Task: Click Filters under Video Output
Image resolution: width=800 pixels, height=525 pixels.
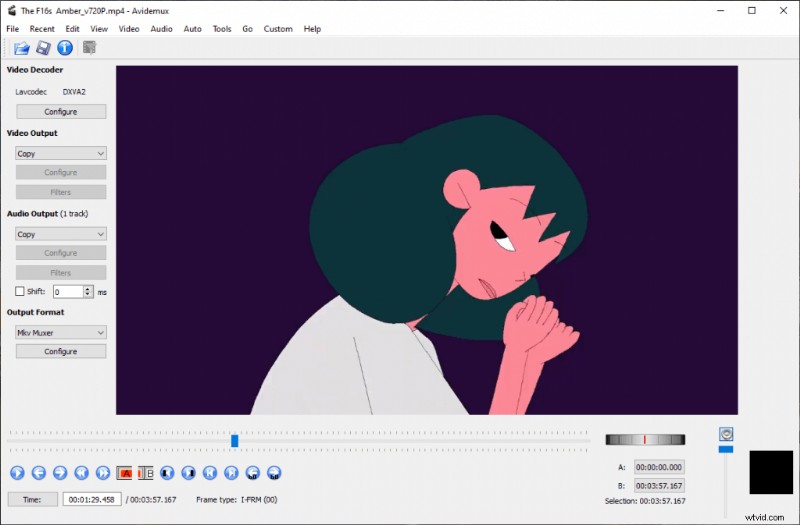Action: click(x=61, y=192)
